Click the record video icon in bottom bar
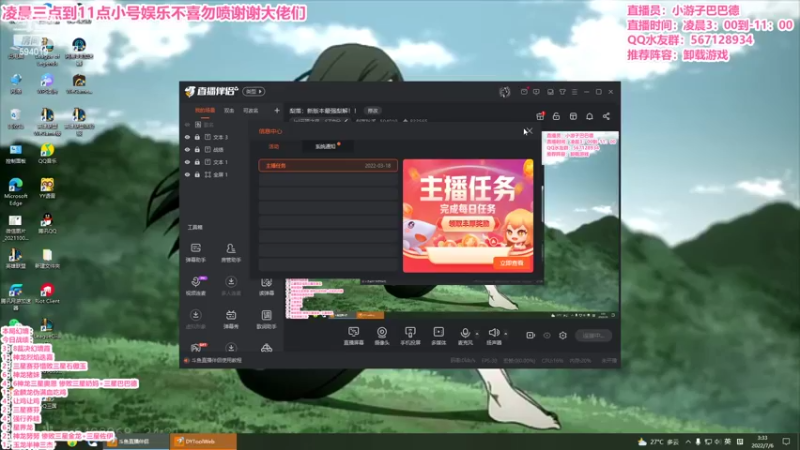 pos(531,335)
